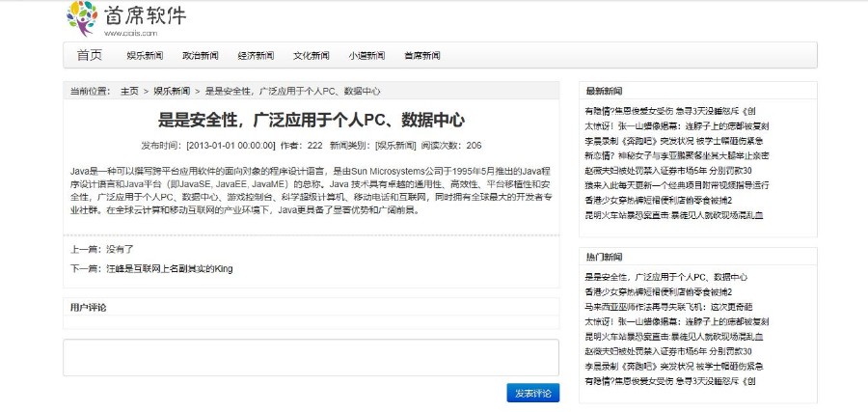Open the 经济新闻 navigation section
The width and height of the screenshot is (868, 412).
click(256, 55)
